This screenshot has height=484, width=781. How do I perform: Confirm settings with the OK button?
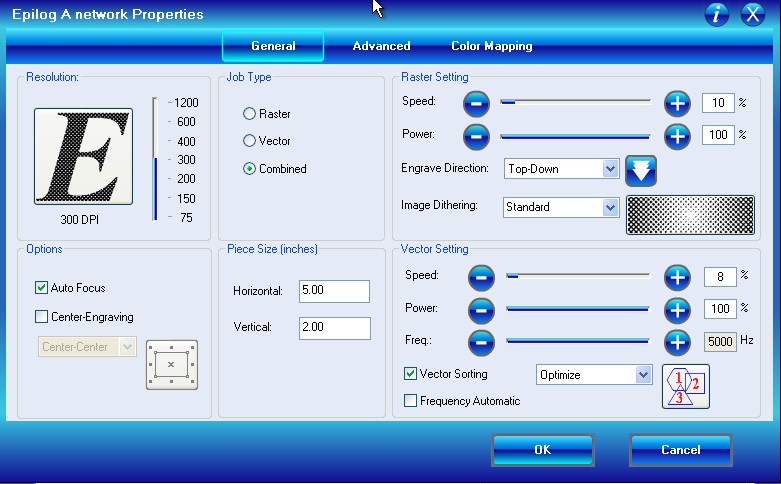point(543,450)
